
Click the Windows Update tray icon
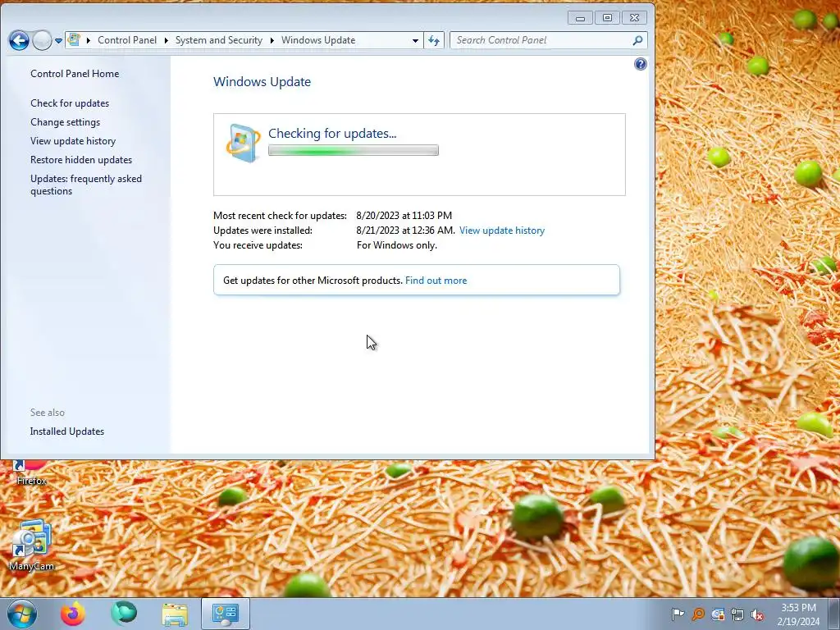[718, 614]
